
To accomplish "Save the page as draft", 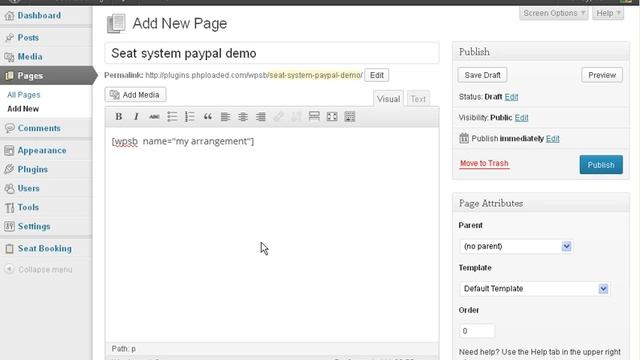I will (482, 75).
